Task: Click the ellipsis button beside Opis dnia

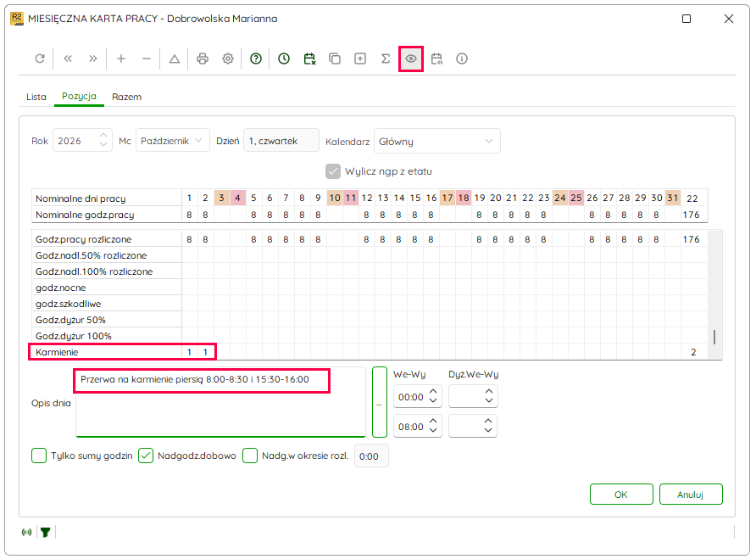Action: click(380, 402)
